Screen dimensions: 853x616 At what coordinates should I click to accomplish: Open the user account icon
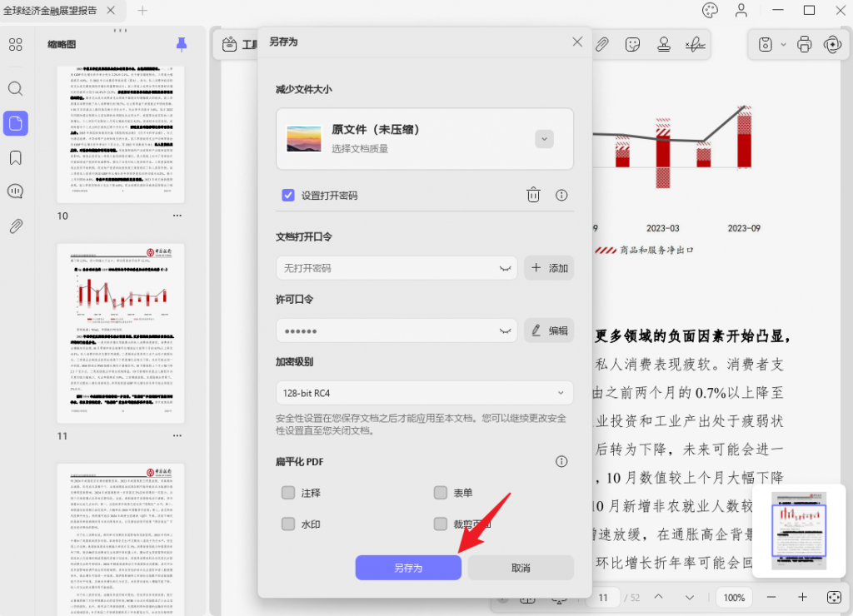tap(741, 10)
